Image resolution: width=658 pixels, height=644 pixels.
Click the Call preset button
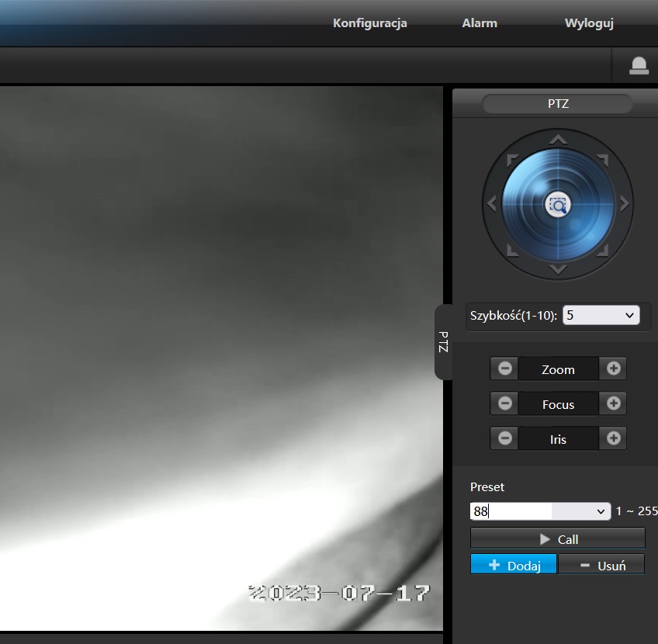click(x=558, y=539)
